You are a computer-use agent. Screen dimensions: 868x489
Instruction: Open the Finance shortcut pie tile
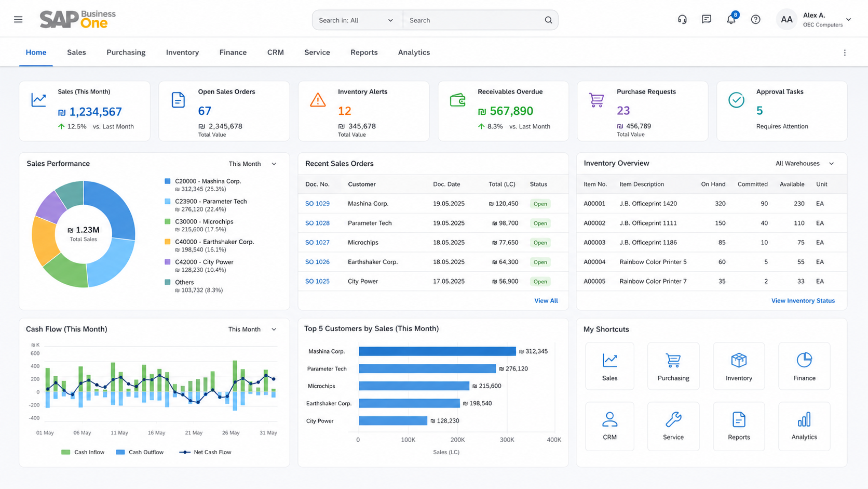point(804,366)
